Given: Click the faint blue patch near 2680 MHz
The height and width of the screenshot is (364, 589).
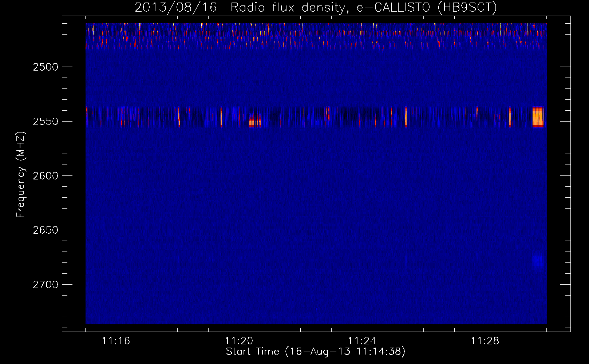Looking at the screenshot, I should click(x=538, y=261).
